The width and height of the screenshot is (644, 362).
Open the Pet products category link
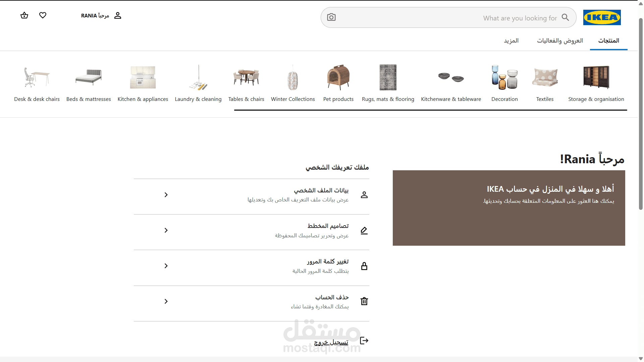tap(338, 99)
